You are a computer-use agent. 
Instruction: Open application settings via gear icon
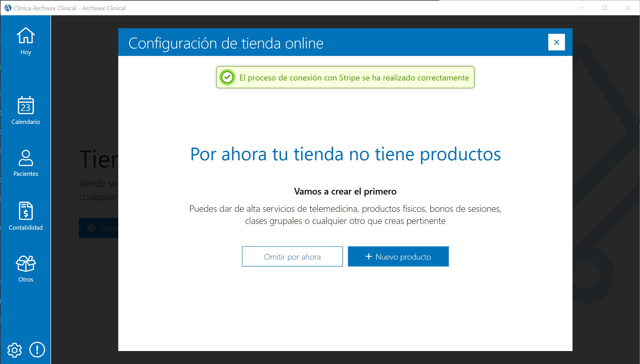pyautogui.click(x=14, y=350)
